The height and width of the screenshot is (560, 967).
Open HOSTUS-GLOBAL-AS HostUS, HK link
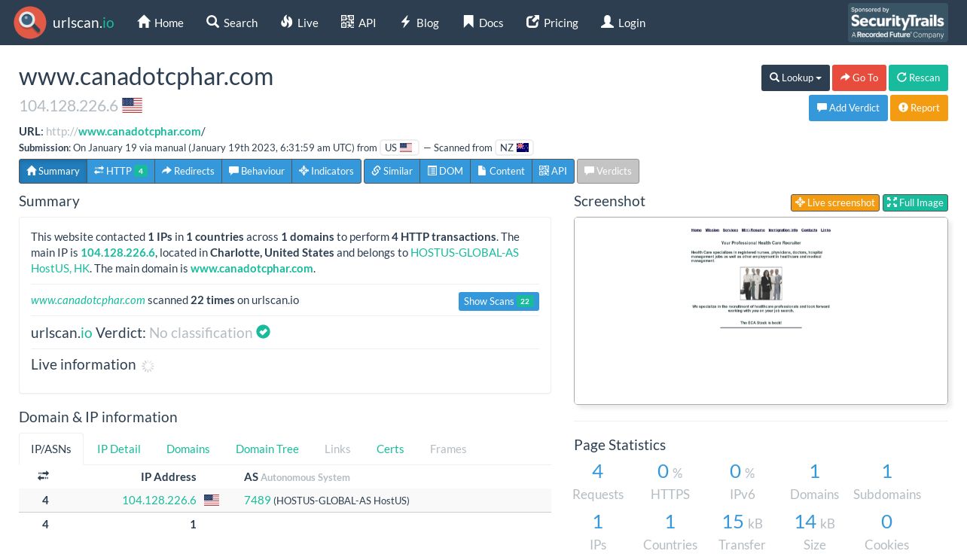tap(275, 260)
